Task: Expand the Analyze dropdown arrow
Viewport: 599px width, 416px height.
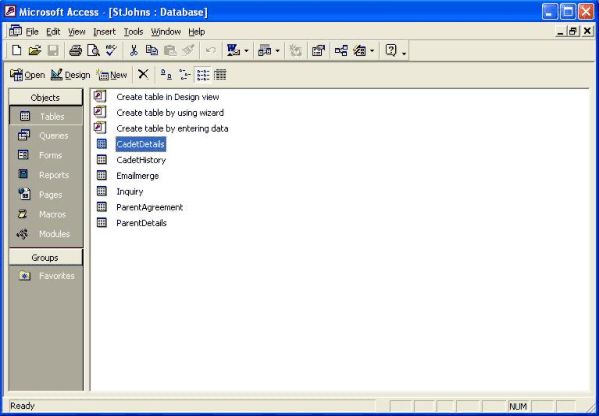Action: click(x=277, y=51)
